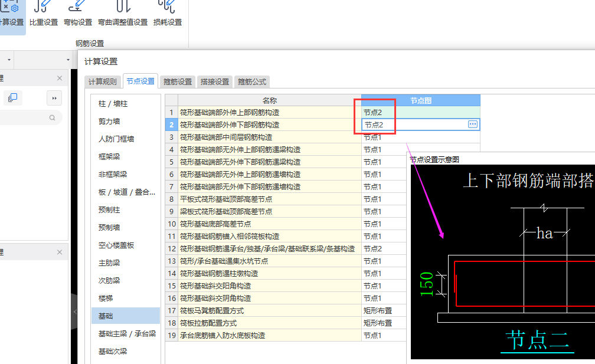Image resolution: width=595 pixels, height=364 pixels.
Task: Select row 筏形基础端部外伸下部钢筋构造
Action: click(x=269, y=124)
